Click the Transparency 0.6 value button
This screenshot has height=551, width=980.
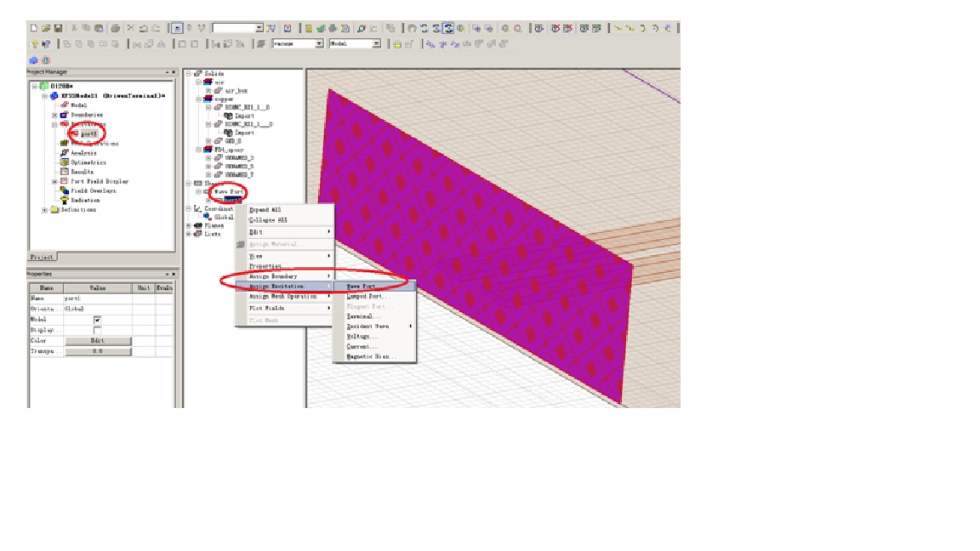coord(98,351)
